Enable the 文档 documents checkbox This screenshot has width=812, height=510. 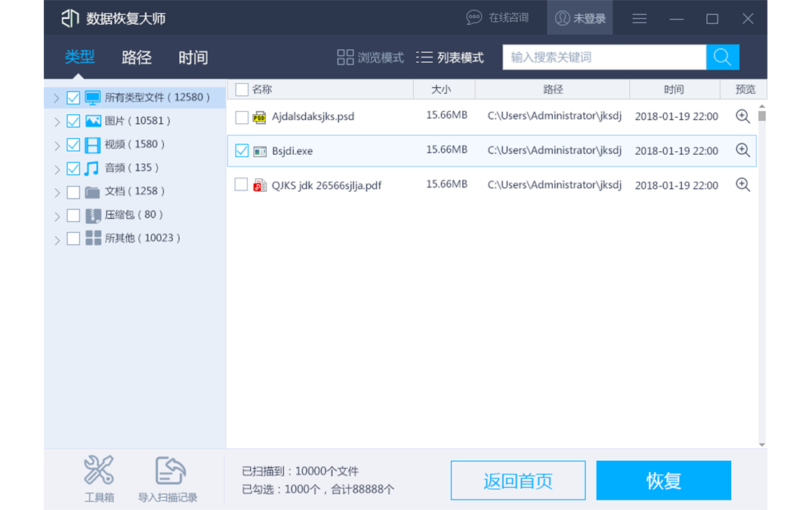[73, 191]
